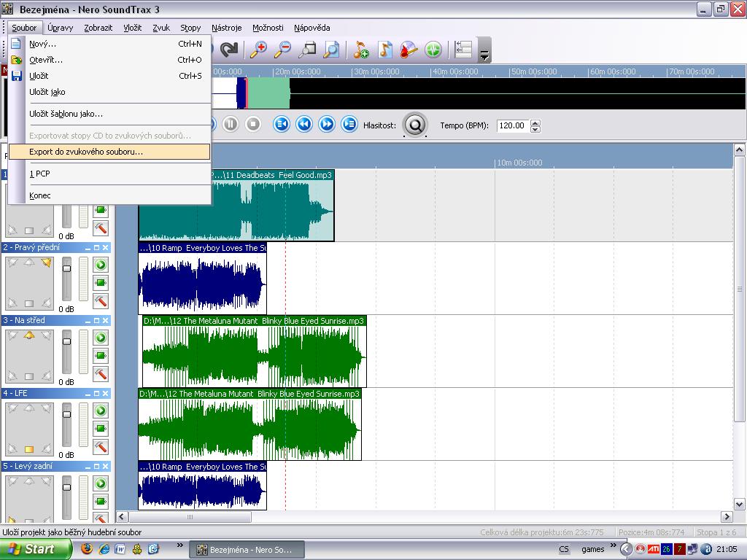
Task: Click the track layout arrows icon
Action: click(463, 50)
